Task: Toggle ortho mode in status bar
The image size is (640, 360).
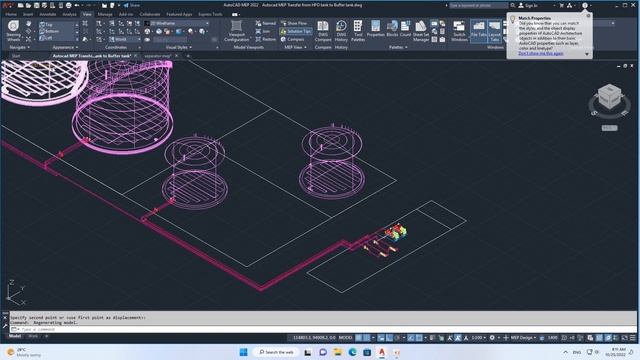Action: coord(389,338)
